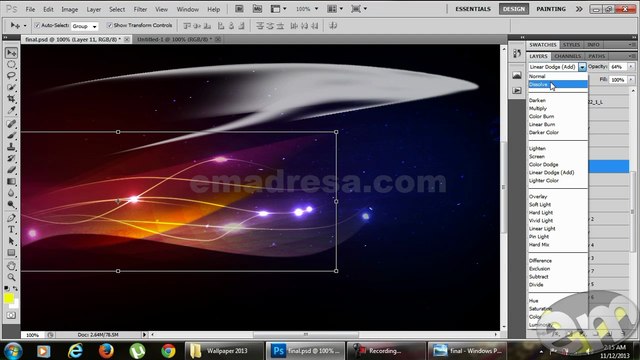Toggle the Auto-Select checkbox
The width and height of the screenshot is (640, 360).
coord(37,25)
